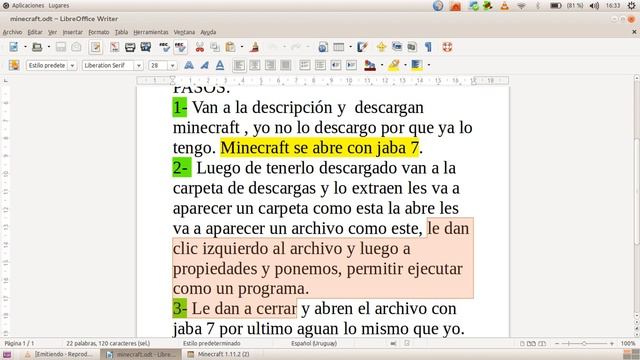Click the Copy icon
Screen dimensions: 640x360
pos(215,47)
